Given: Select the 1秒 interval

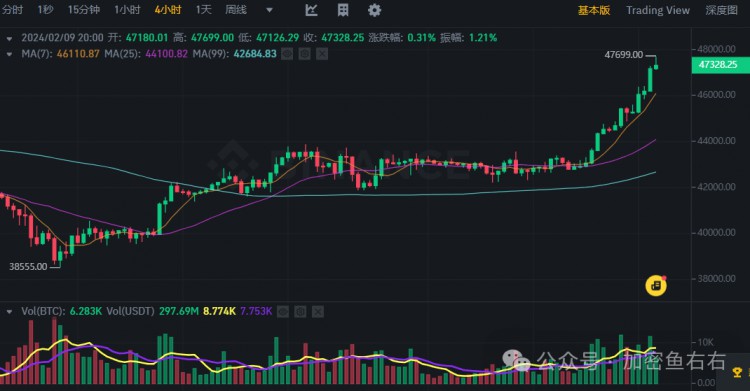Looking at the screenshot, I should pos(45,10).
